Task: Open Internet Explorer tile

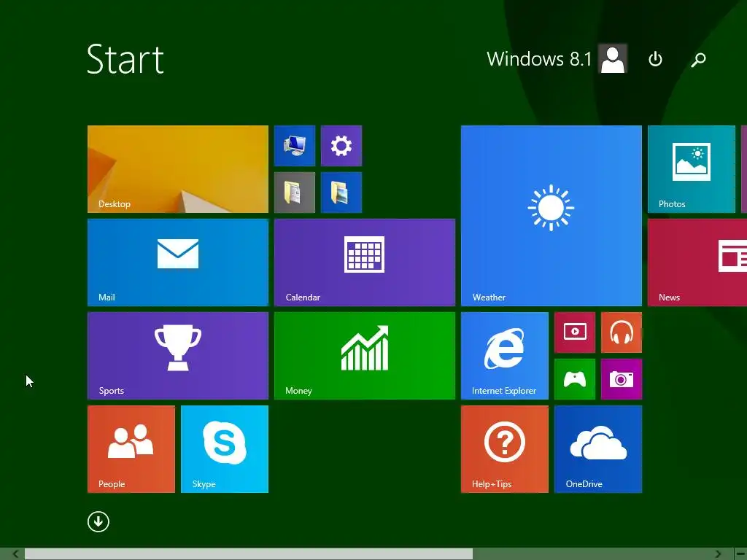Action: pyautogui.click(x=505, y=356)
